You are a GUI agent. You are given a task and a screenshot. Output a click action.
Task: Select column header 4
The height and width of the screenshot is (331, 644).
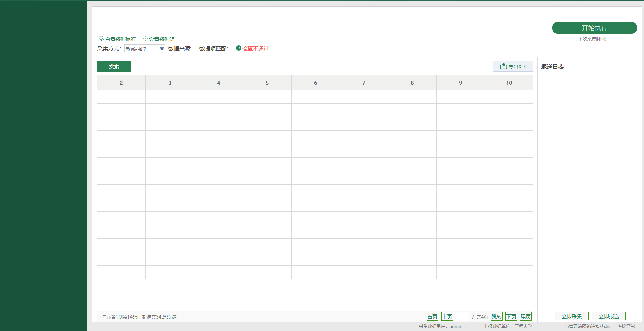click(x=218, y=83)
